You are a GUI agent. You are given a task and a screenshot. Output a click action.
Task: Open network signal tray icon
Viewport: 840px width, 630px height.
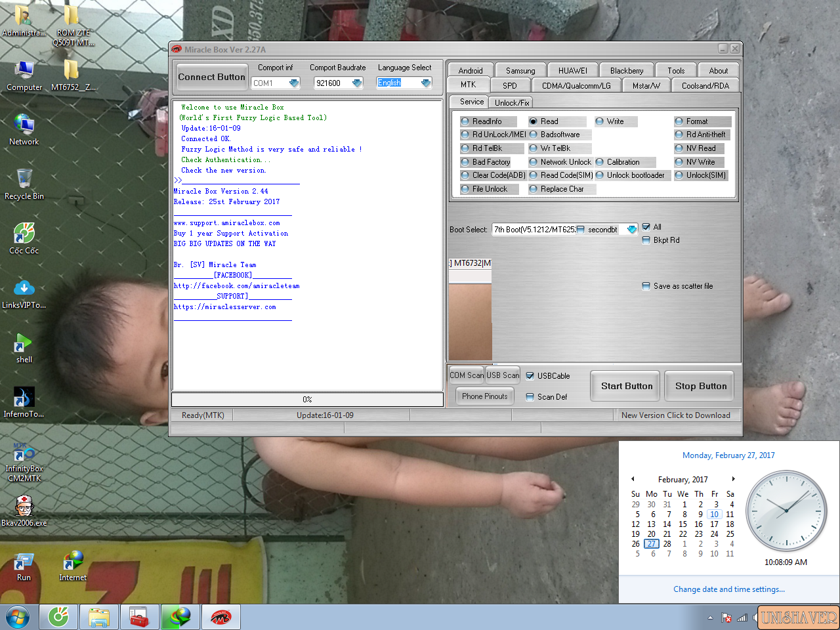pyautogui.click(x=742, y=618)
